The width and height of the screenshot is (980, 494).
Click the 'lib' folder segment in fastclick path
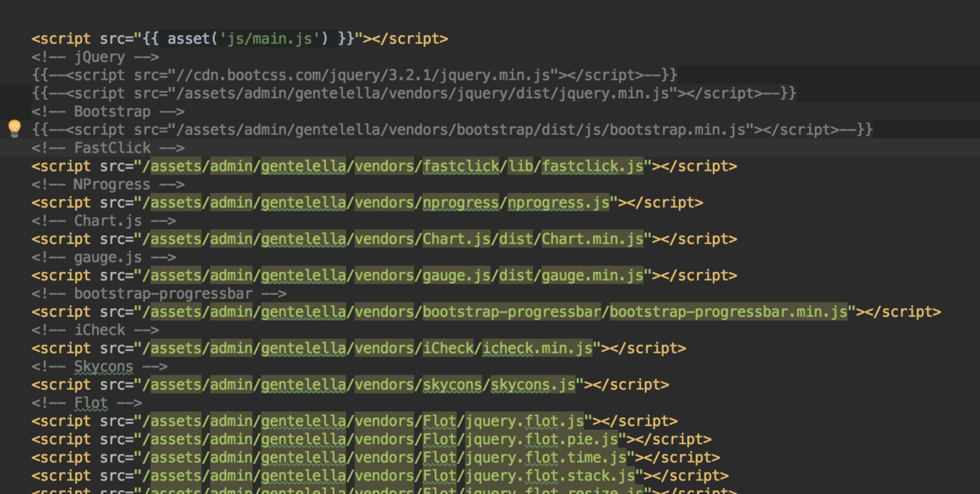tap(520, 166)
